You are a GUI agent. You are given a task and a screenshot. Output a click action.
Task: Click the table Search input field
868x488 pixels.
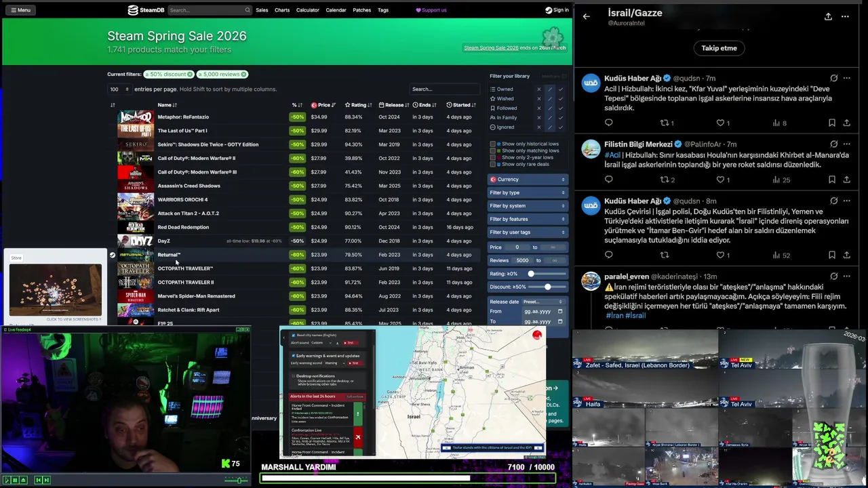tap(444, 89)
